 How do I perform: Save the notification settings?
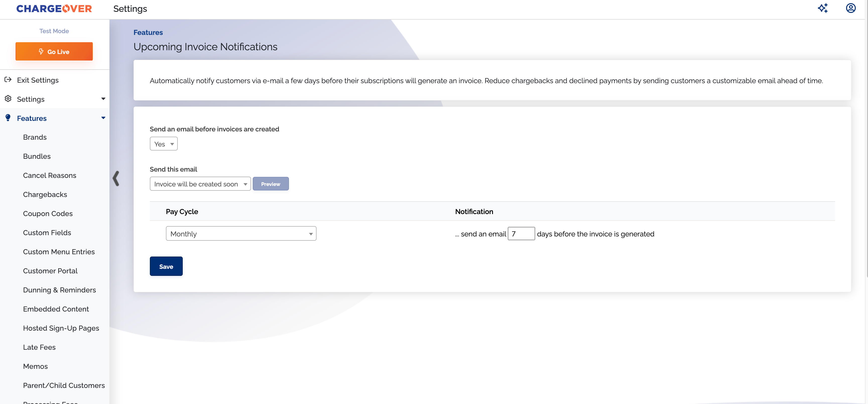166,266
